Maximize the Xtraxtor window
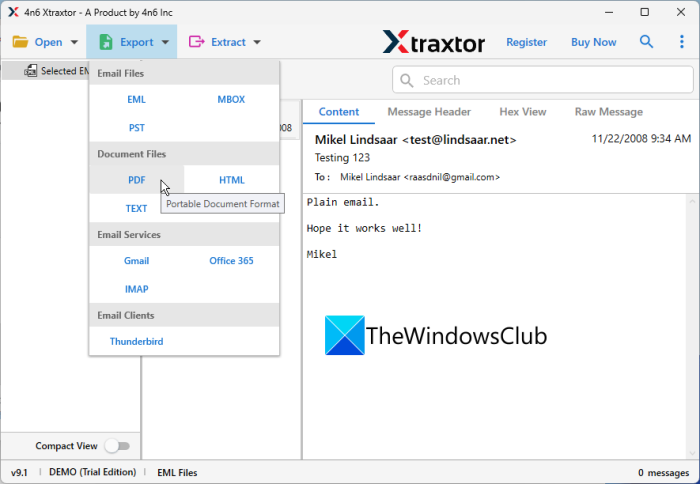The height and width of the screenshot is (484, 700). [x=645, y=12]
